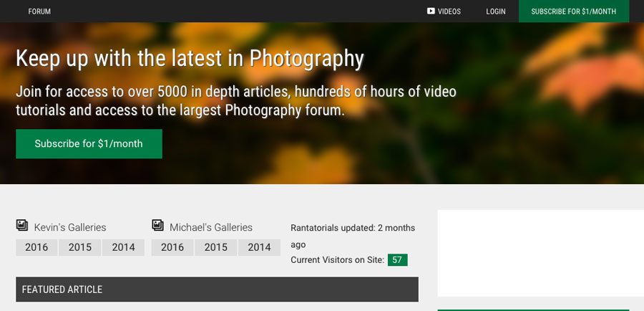Image resolution: width=644 pixels, height=311 pixels.
Task: Open Kevin's 2014 gallery
Action: 123,247
